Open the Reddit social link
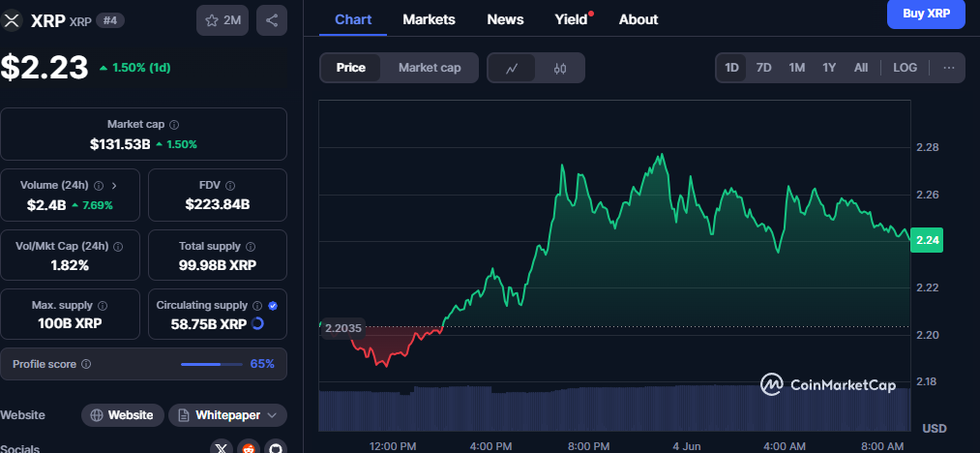 (x=248, y=448)
